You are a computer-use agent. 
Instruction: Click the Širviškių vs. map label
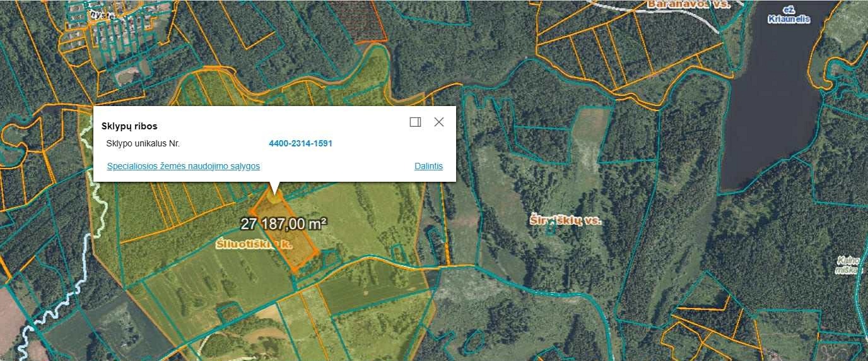click(565, 221)
